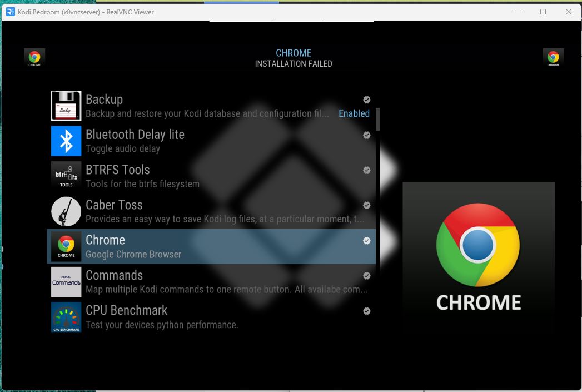This screenshot has width=582, height=392.
Task: Click the 'Toggle audio delay' description
Action: tap(123, 149)
